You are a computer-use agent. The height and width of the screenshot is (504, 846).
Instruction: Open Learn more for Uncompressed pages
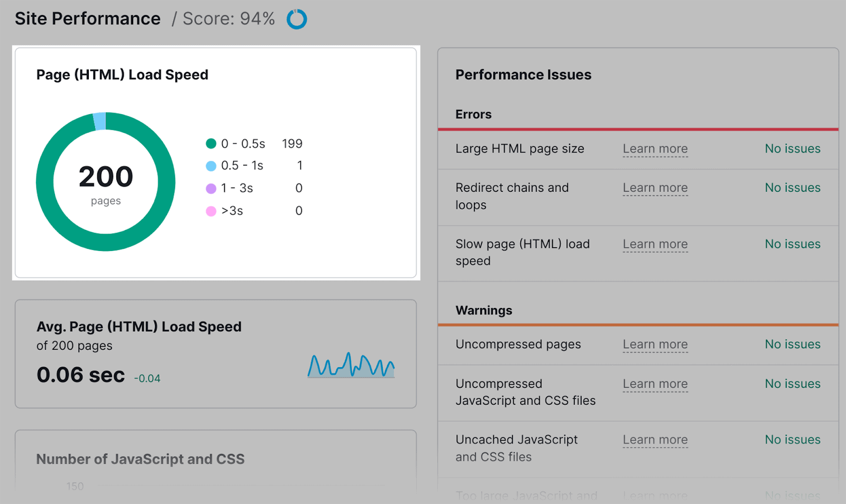pyautogui.click(x=655, y=344)
